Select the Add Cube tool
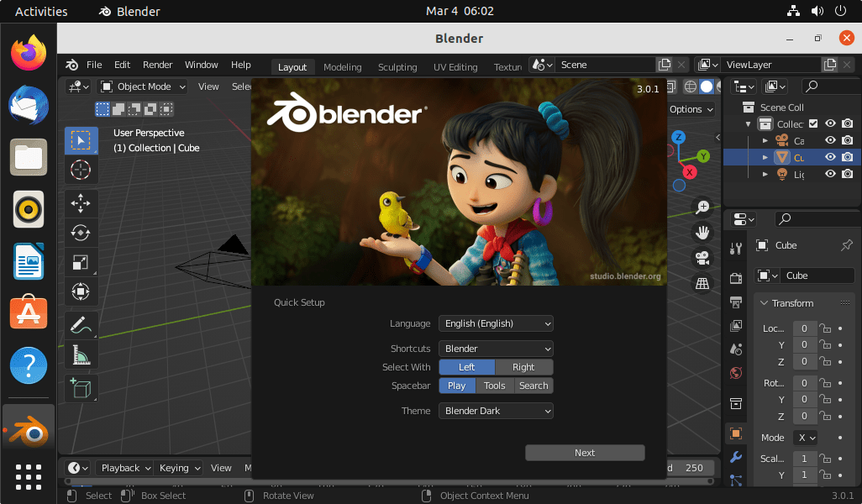862x504 pixels. point(81,387)
